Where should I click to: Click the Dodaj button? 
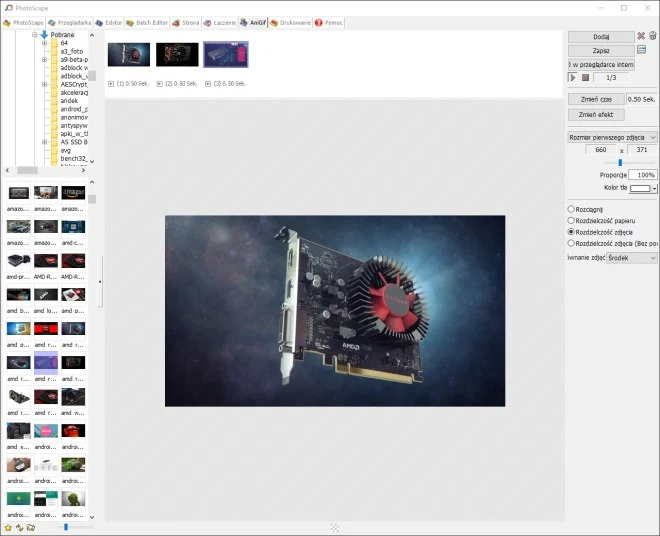[x=600, y=36]
